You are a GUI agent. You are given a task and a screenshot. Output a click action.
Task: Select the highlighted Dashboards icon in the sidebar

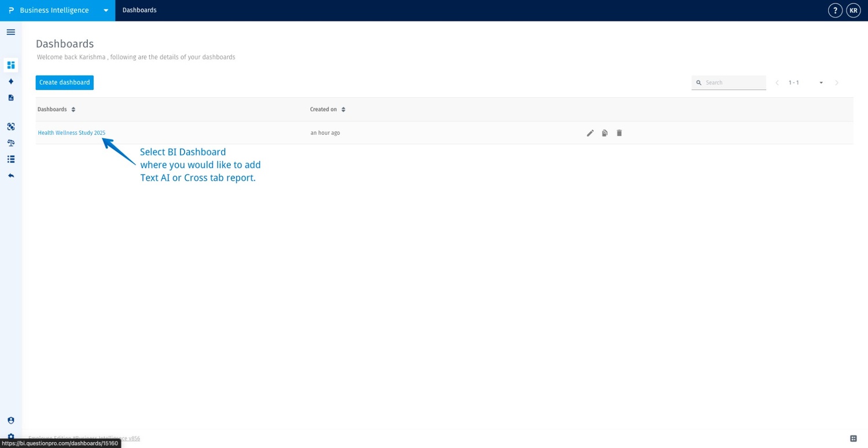point(10,65)
